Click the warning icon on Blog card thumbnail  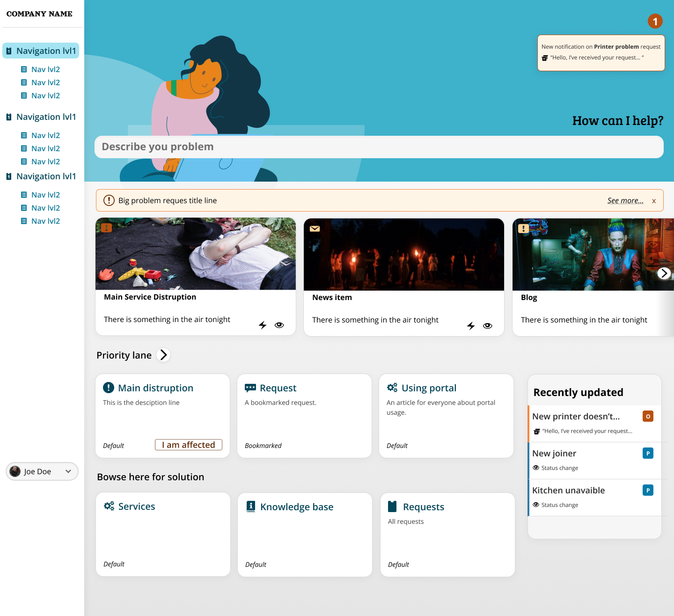523,228
